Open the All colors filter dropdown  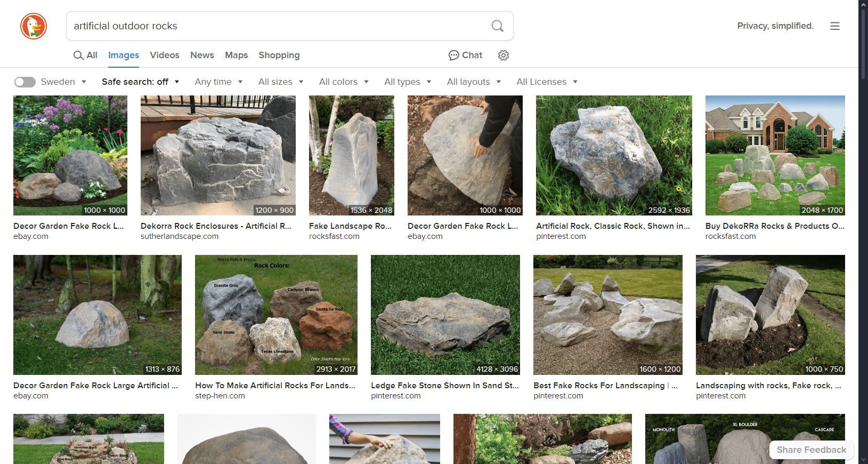click(x=344, y=82)
